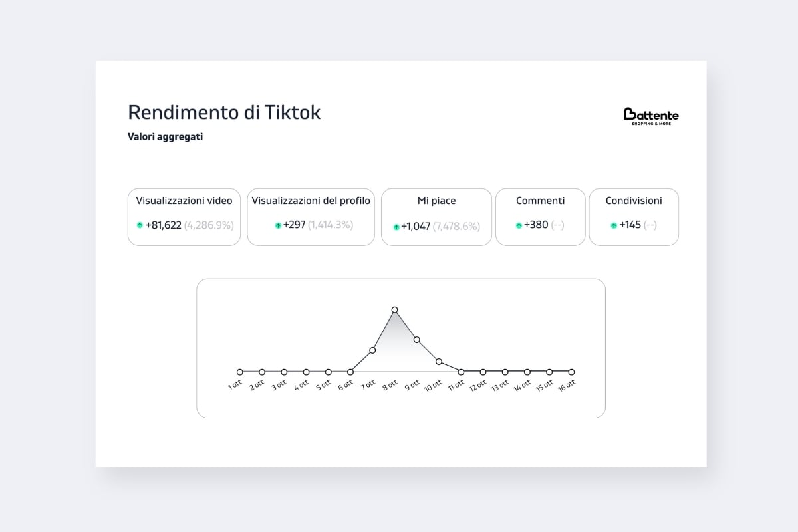Open the Mi piace metric card title
Viewport: 798px width, 532px height.
(x=436, y=201)
